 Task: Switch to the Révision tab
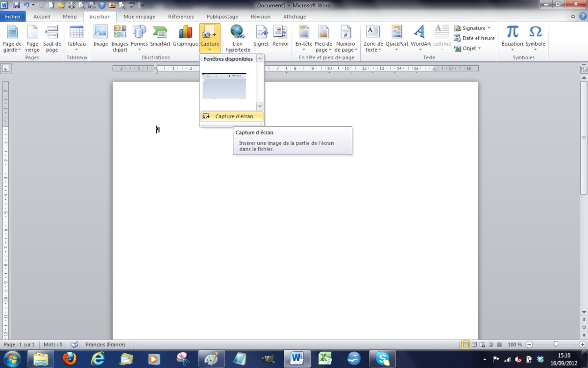[x=260, y=17]
